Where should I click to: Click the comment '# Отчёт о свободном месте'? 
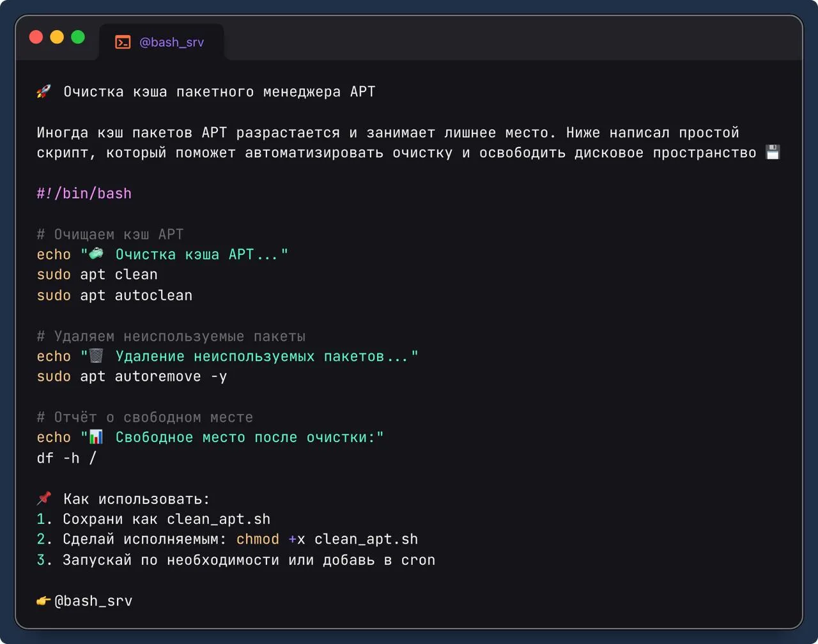tap(144, 417)
